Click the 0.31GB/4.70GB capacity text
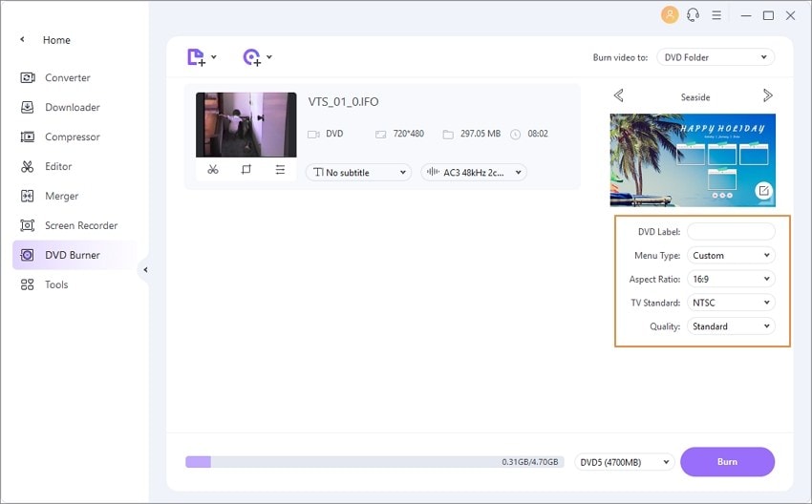Image resolution: width=812 pixels, height=504 pixels. point(530,462)
